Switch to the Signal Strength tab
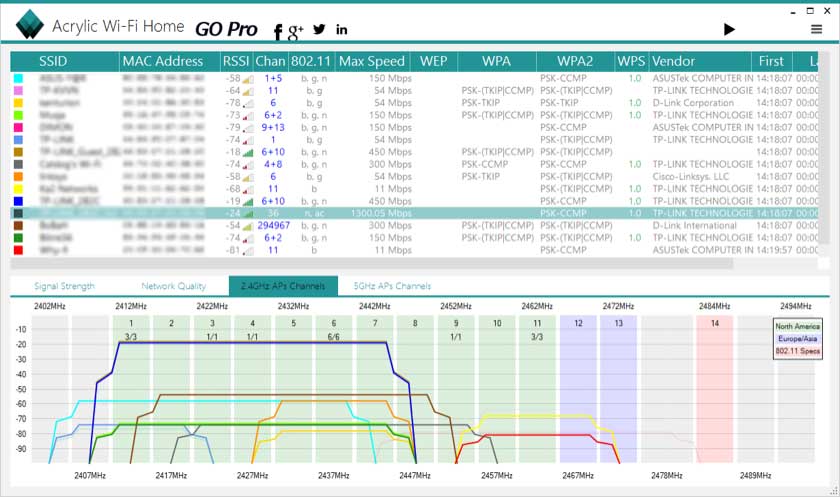This screenshot has height=497, width=840. (64, 286)
